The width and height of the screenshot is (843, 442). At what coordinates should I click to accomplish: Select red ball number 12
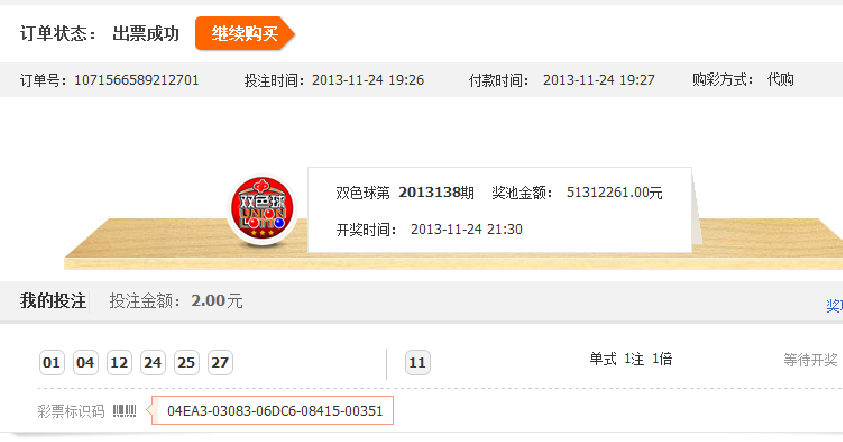119,362
